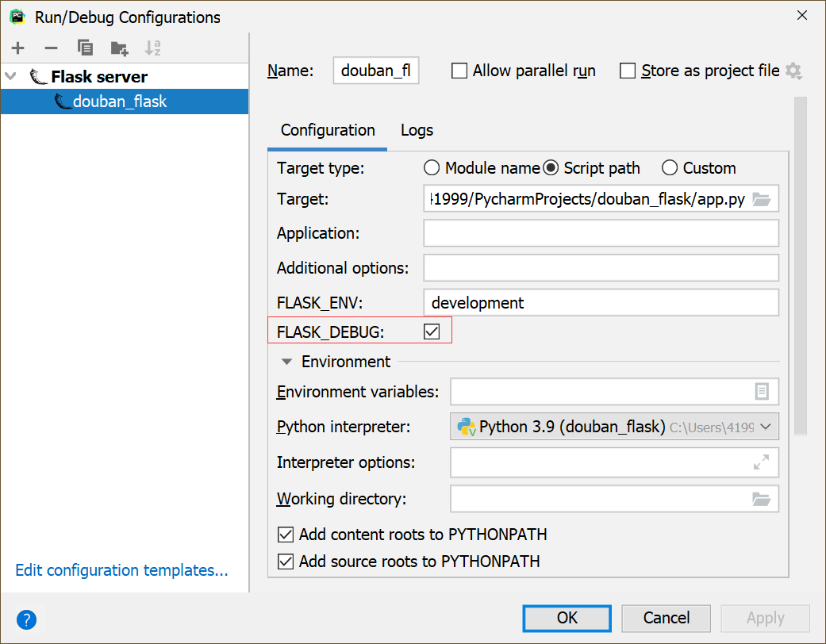Viewport: 826px width, 644px height.
Task: Collapse the Flask server tree node
Action: point(10,76)
